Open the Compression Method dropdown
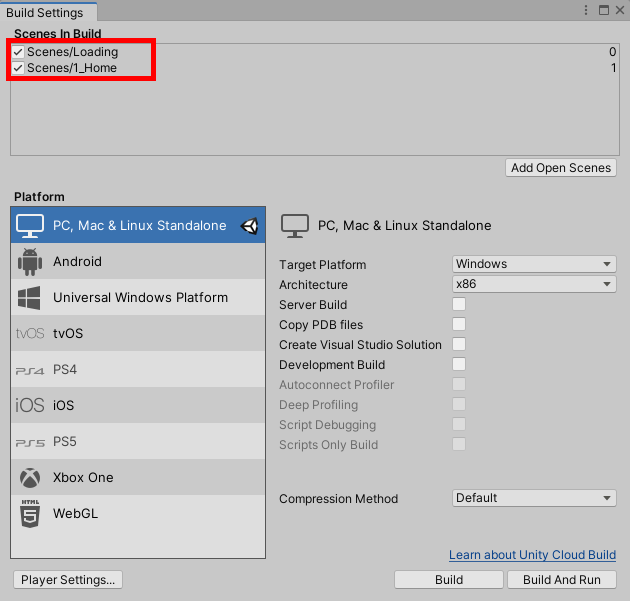This screenshot has width=630, height=601. [534, 498]
